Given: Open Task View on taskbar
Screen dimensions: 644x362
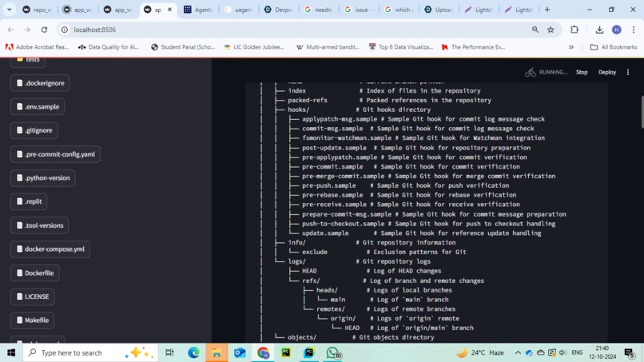Looking at the screenshot, I should pyautogui.click(x=169, y=353).
